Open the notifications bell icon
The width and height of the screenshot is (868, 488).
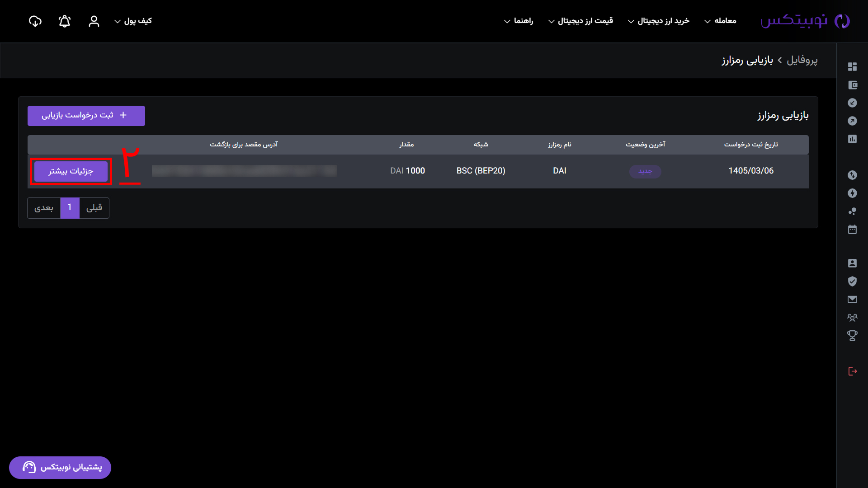coord(65,21)
